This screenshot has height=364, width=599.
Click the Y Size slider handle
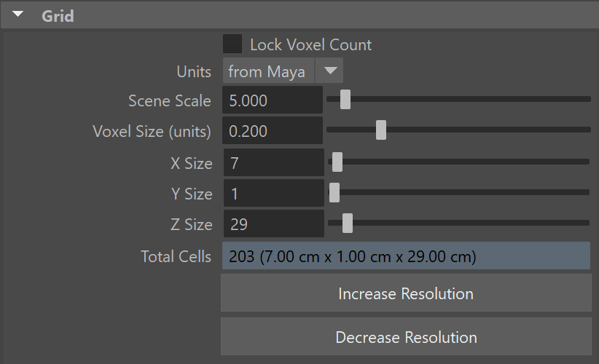(x=334, y=193)
